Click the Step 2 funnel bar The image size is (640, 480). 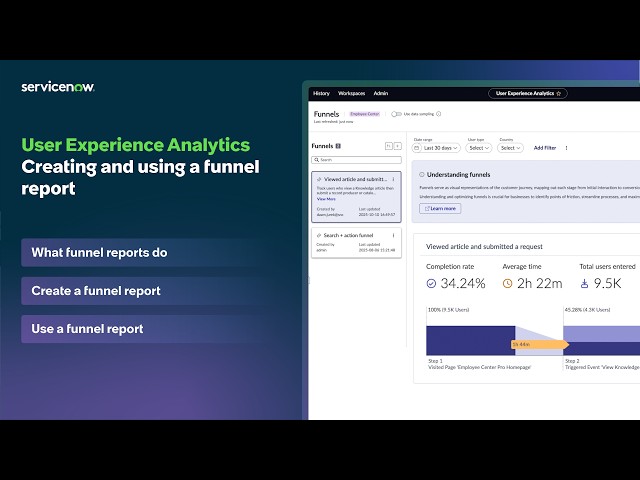click(x=602, y=340)
